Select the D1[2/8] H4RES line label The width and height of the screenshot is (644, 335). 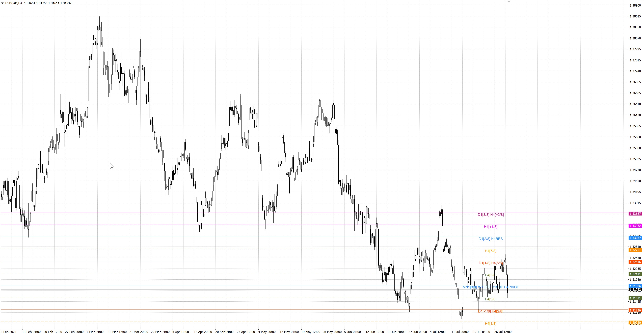(491, 239)
